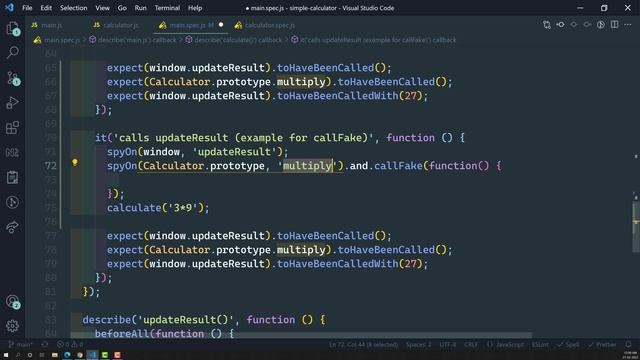
Task: Open the View menu
Action: (x=102, y=8)
